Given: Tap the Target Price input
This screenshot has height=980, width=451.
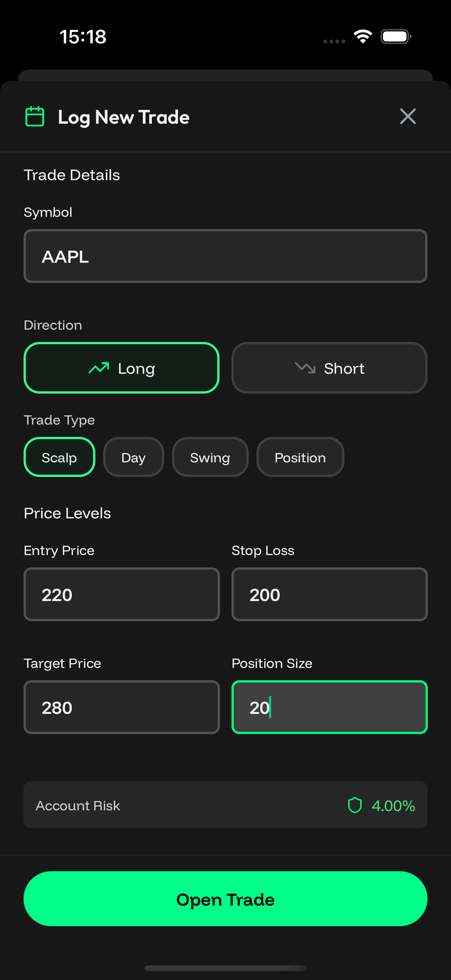Looking at the screenshot, I should [x=122, y=707].
